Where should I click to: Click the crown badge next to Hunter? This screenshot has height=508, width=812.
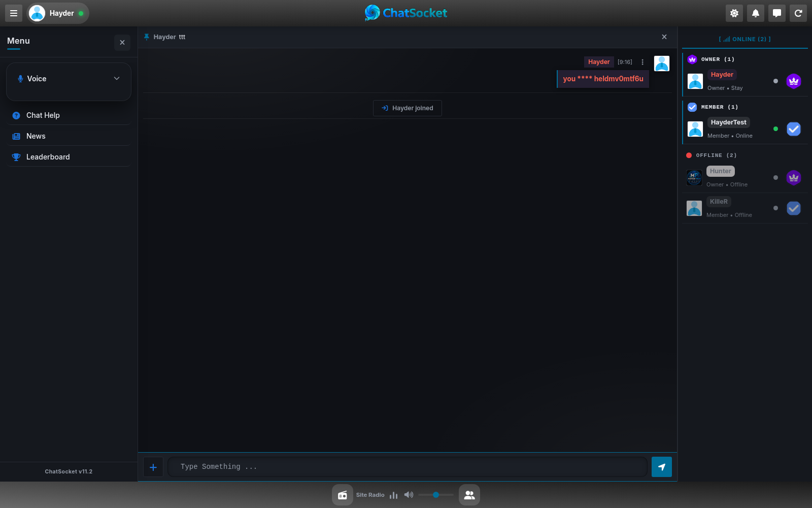tap(794, 178)
